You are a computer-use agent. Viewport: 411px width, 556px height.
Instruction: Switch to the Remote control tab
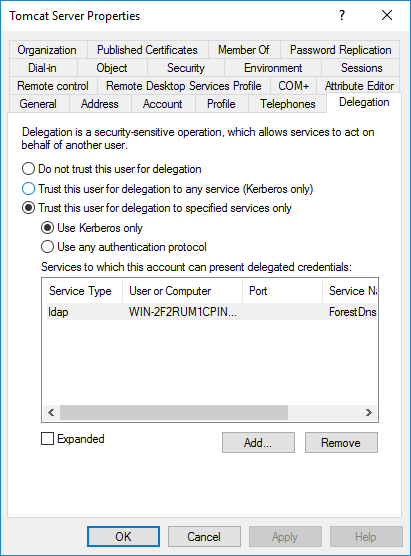click(53, 86)
